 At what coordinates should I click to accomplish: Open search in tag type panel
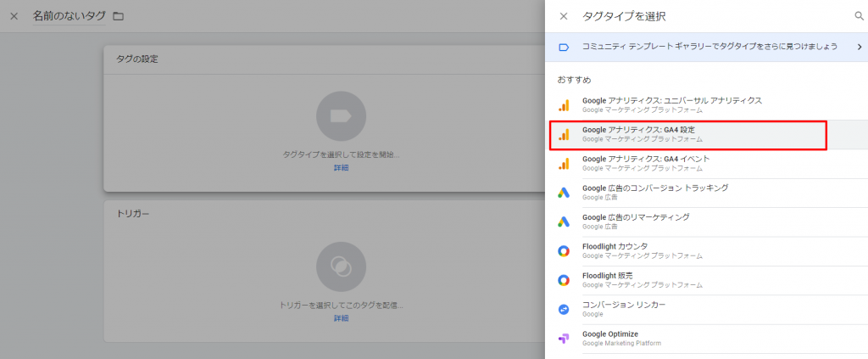pos(860,16)
